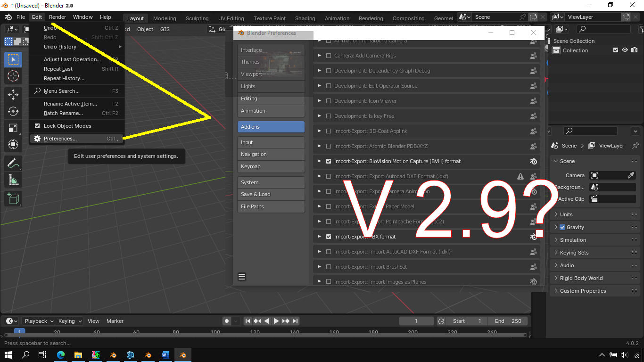The image size is (644, 362).
Task: Toggle auto keying record button
Action: (227, 321)
